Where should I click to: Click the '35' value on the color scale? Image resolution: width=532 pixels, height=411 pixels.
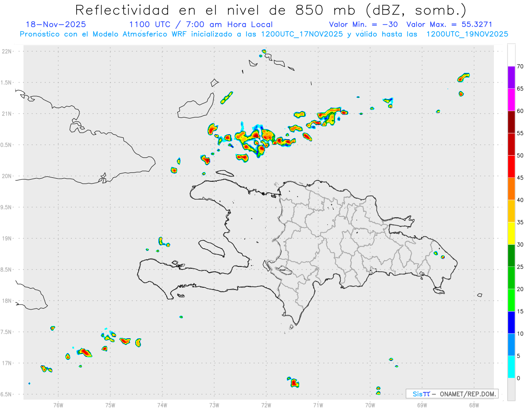520,222
